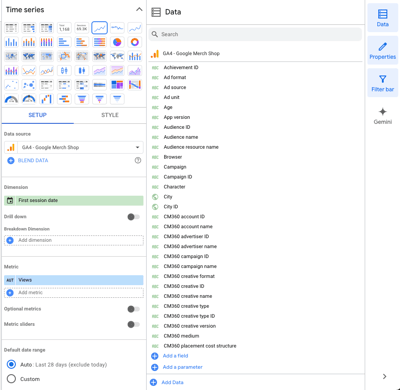Click Add metric

[x=74, y=293]
